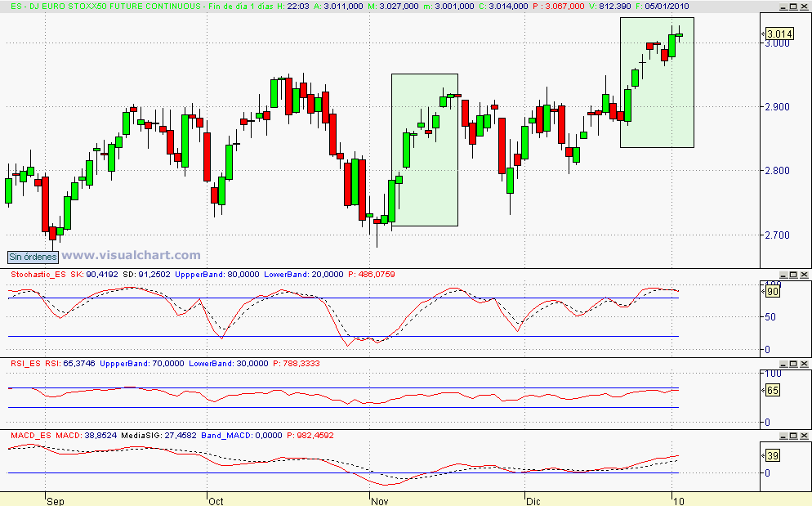This screenshot has width=812, height=506.
Task: Select the Stochastic_ES indicator title text
Action: [x=39, y=275]
